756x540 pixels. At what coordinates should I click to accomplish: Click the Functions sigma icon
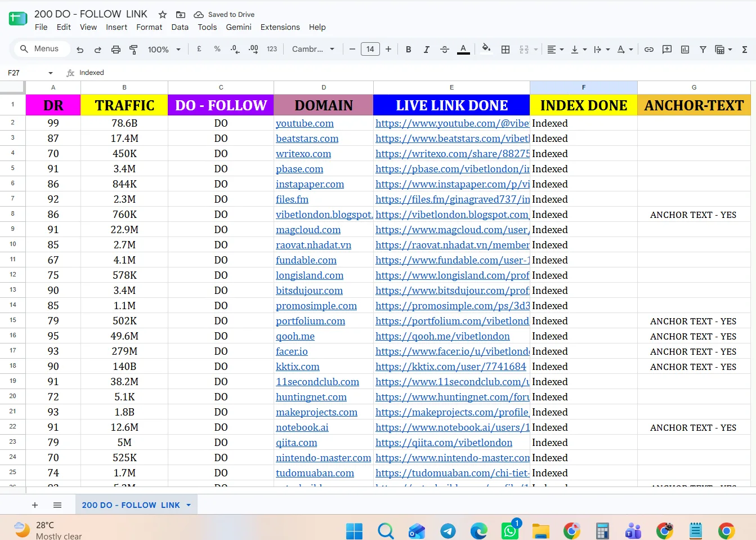745,50
